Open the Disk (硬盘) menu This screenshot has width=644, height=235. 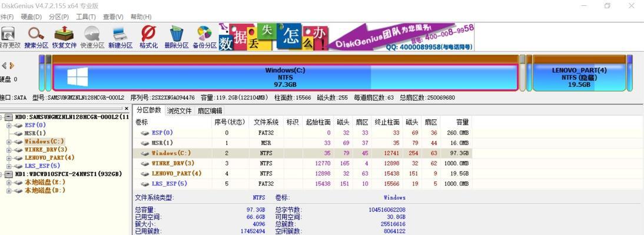tap(31, 17)
